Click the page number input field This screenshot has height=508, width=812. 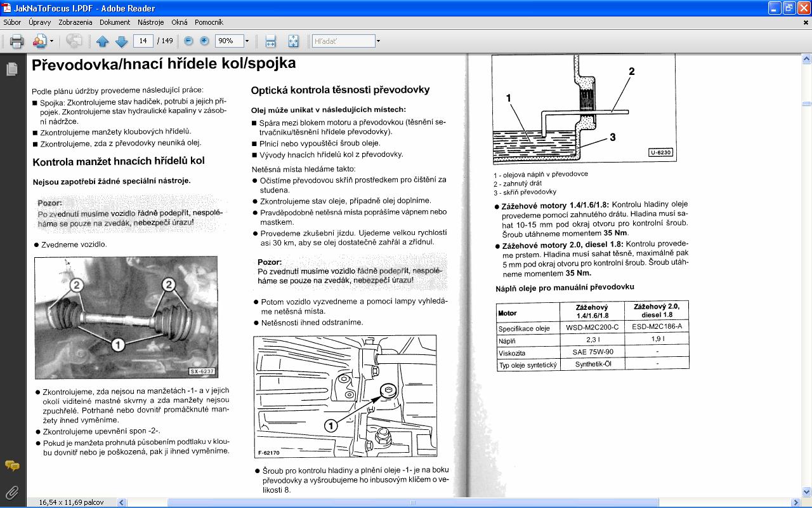click(143, 41)
